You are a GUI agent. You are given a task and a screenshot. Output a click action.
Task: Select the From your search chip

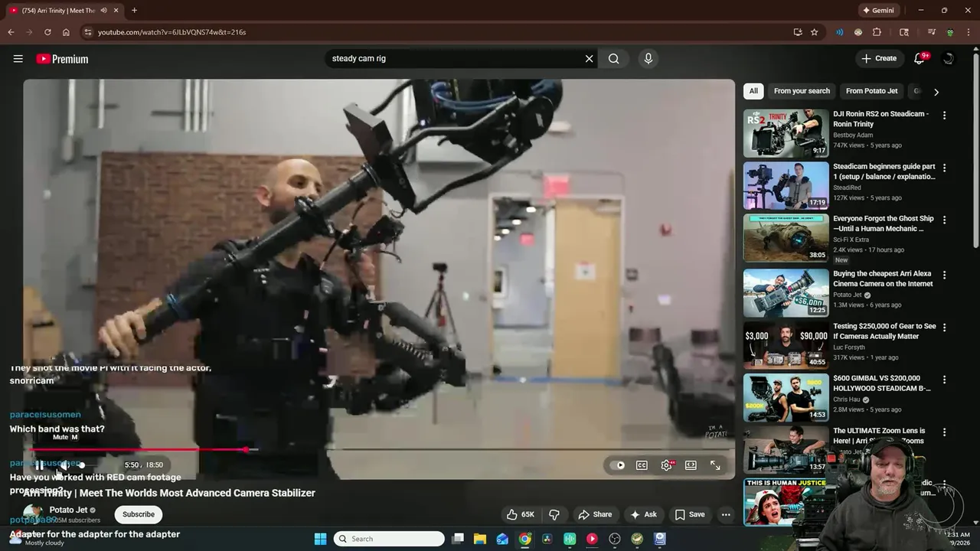point(802,91)
